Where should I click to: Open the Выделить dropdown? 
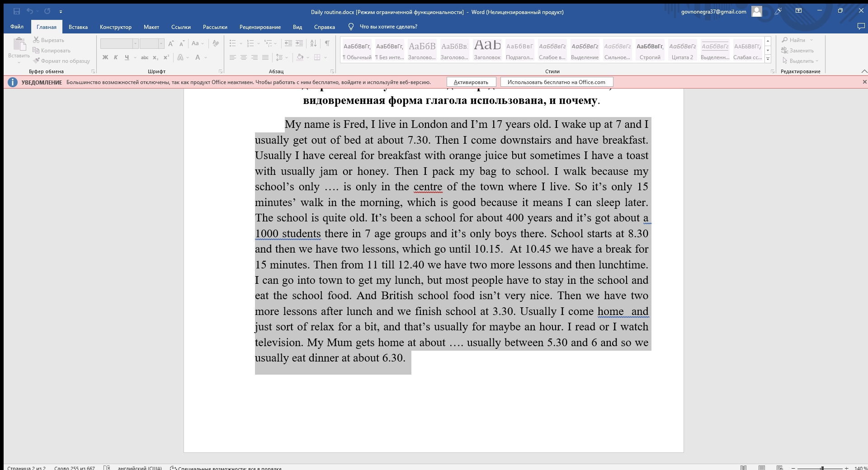coord(800,61)
